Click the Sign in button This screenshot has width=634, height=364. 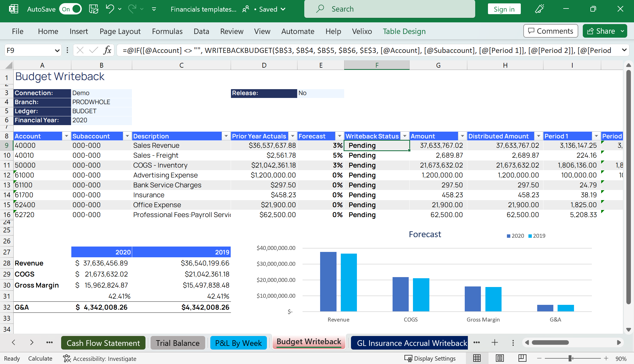click(504, 9)
